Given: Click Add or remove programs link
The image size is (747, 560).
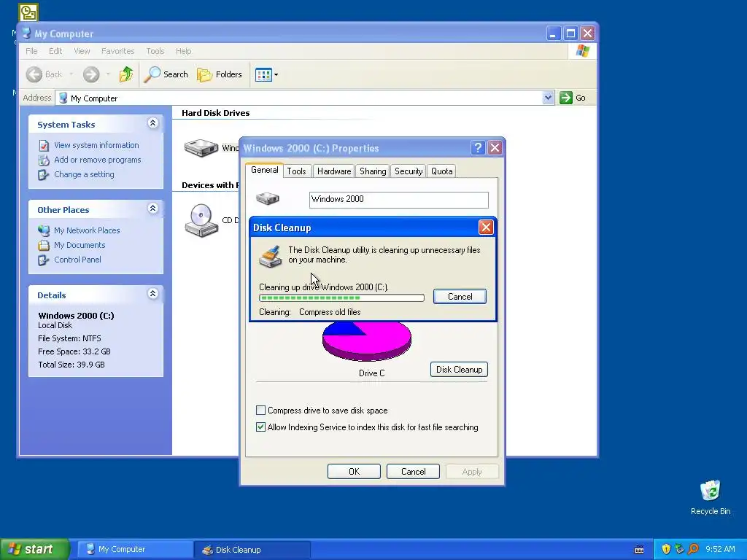Looking at the screenshot, I should point(97,160).
